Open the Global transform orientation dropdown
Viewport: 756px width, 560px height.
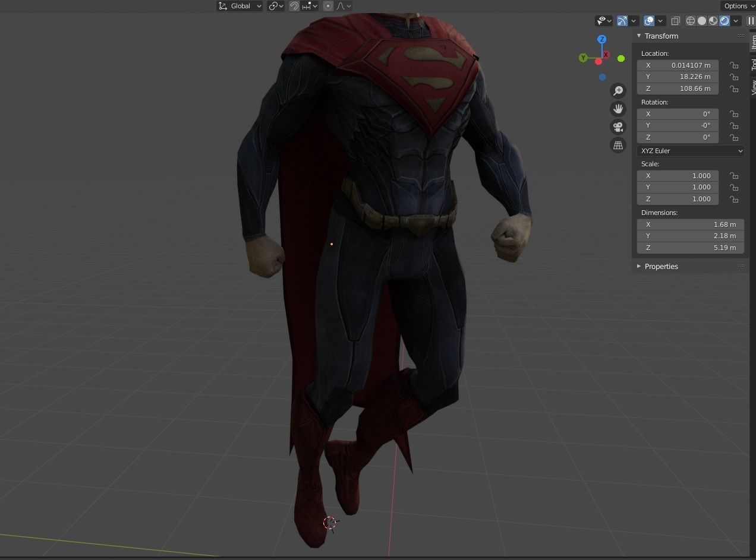pyautogui.click(x=240, y=6)
